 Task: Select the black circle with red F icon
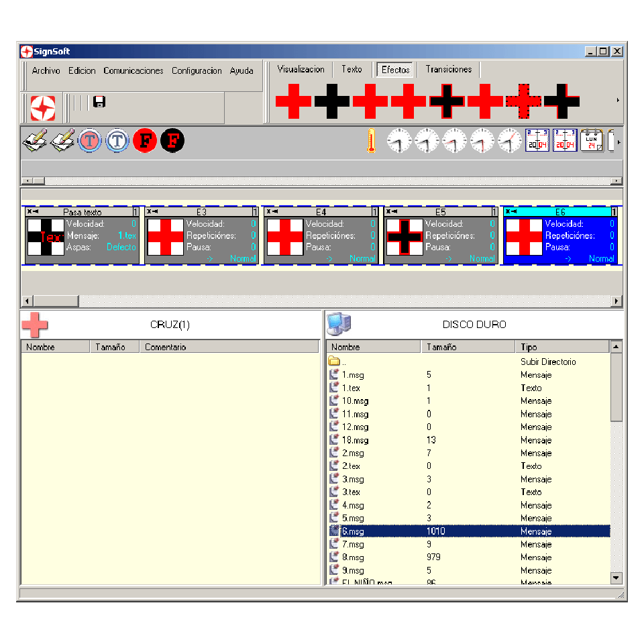[x=172, y=141]
